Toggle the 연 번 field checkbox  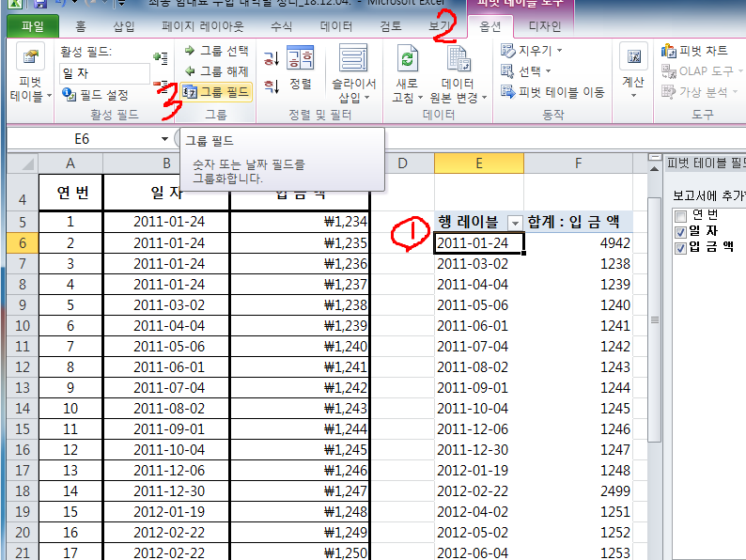pyautogui.click(x=681, y=216)
